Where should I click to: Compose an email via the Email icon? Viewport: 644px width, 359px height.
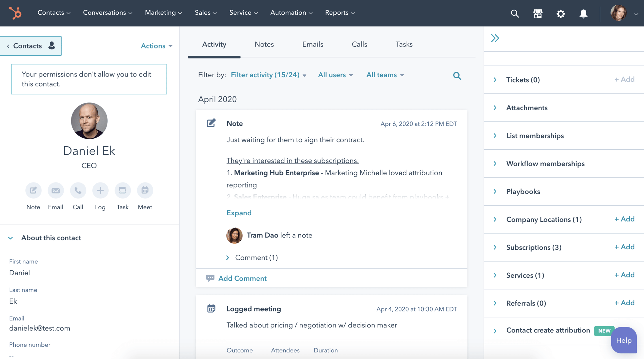(56, 190)
